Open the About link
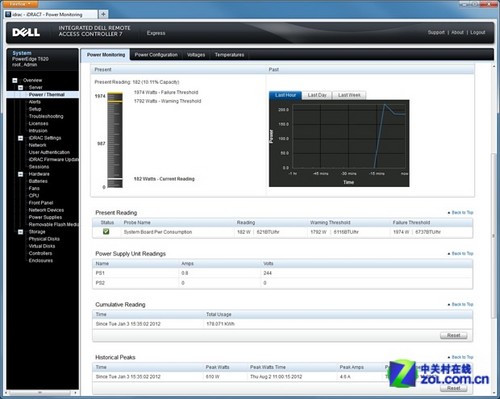This screenshot has height=399, width=500. 457,32
